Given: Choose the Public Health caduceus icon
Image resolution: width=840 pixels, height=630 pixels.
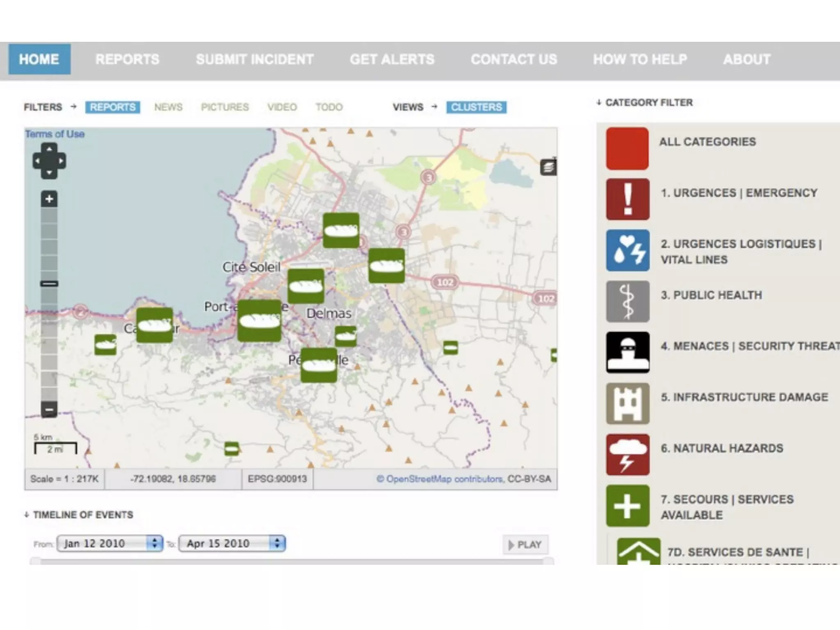Looking at the screenshot, I should (x=628, y=301).
